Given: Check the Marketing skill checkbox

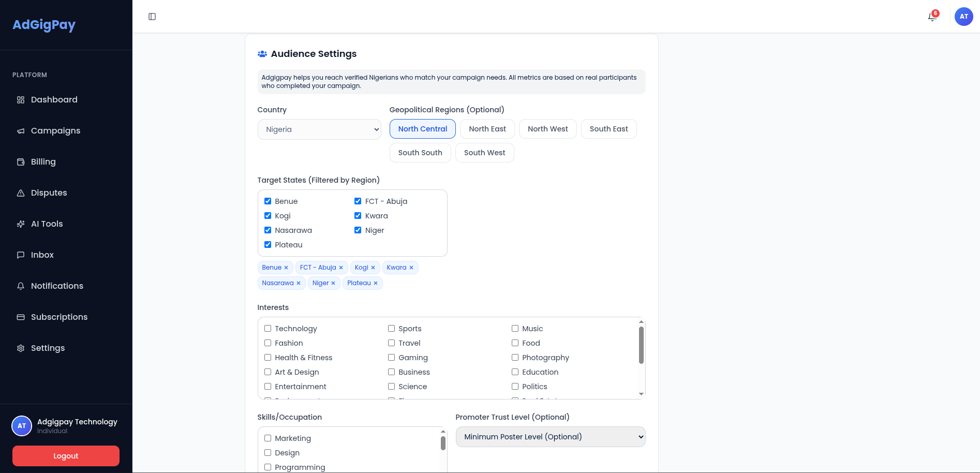Looking at the screenshot, I should pos(268,438).
